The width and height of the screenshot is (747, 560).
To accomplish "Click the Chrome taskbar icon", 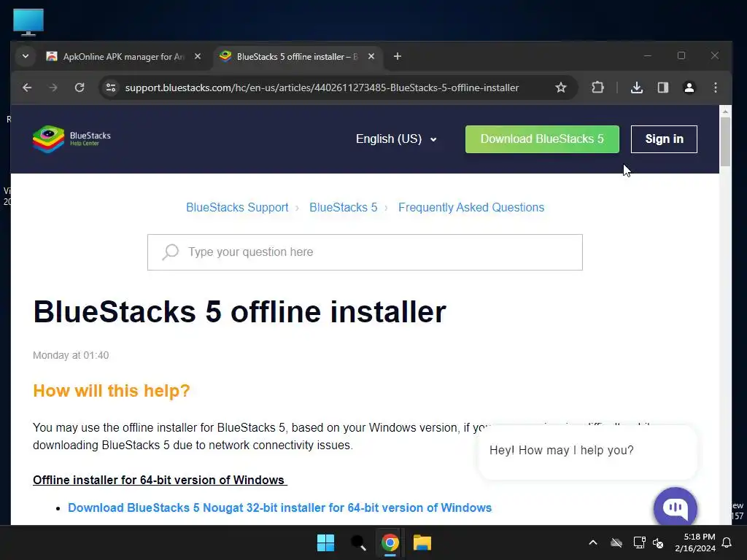I will [x=390, y=542].
